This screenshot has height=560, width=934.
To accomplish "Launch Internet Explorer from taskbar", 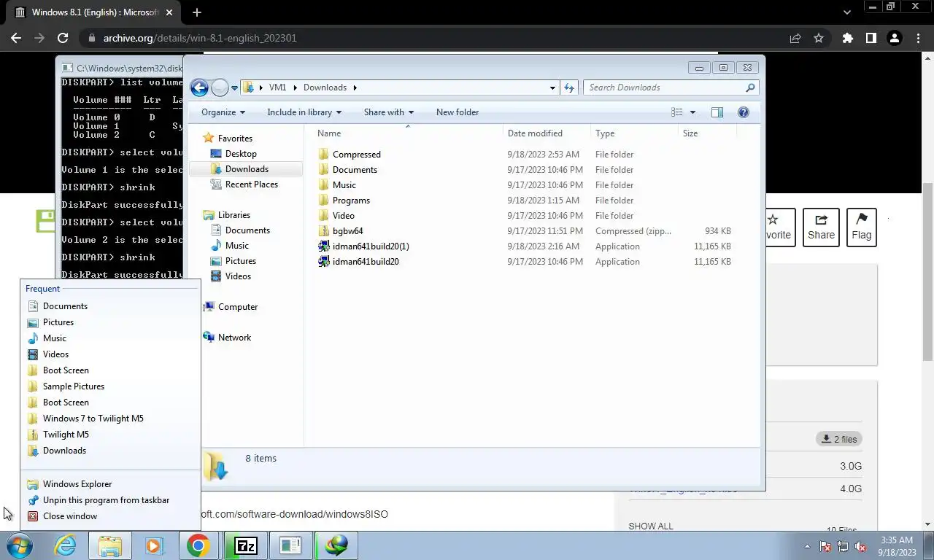I will pyautogui.click(x=66, y=545).
